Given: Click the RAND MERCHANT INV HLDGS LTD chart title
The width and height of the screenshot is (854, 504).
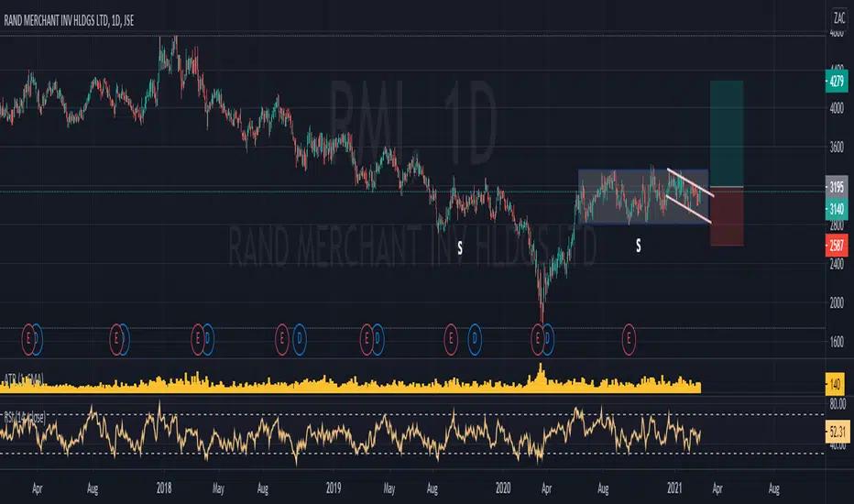Looking at the screenshot, I should tap(69, 21).
